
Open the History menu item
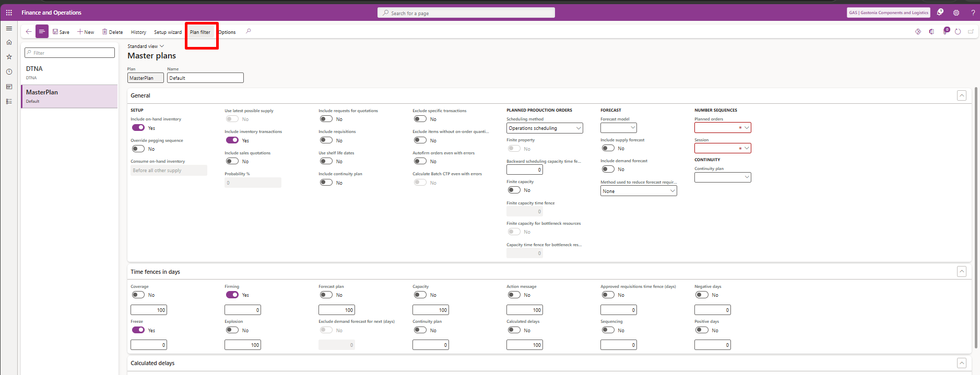coord(138,32)
